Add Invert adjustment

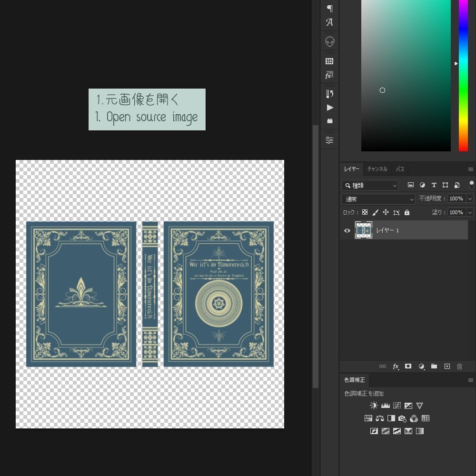(x=374, y=431)
